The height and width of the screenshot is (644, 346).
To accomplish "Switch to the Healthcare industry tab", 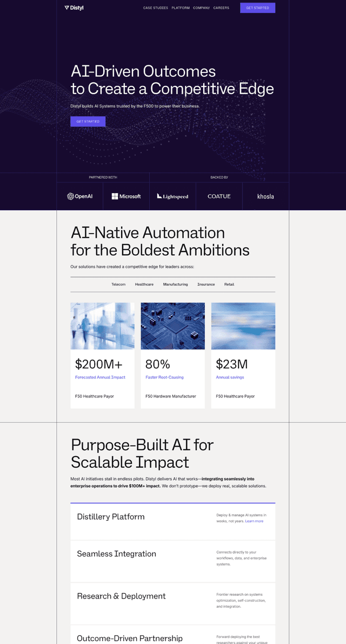I will tap(144, 284).
